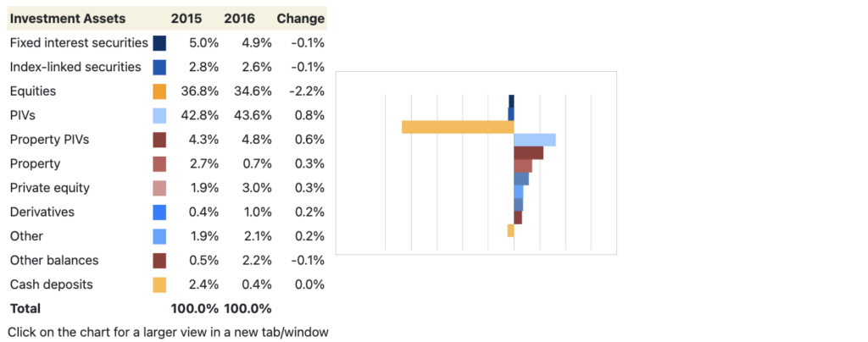Click the Total row label
868x342 pixels.
[25, 309]
